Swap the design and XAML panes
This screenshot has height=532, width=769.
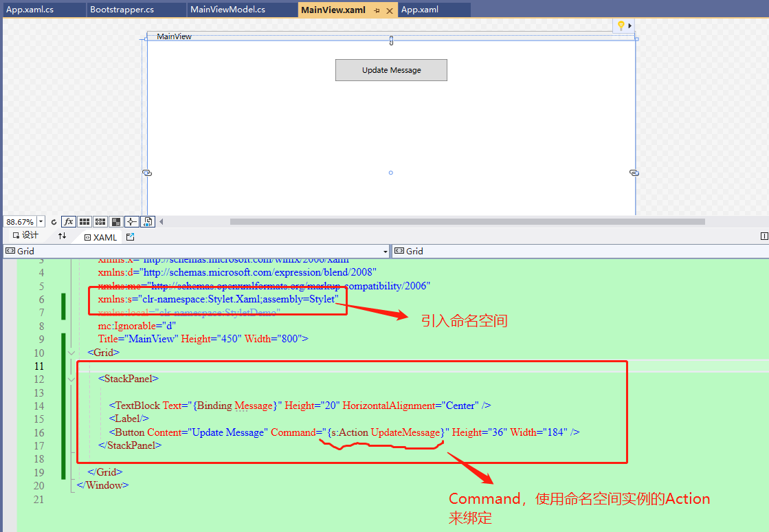63,236
